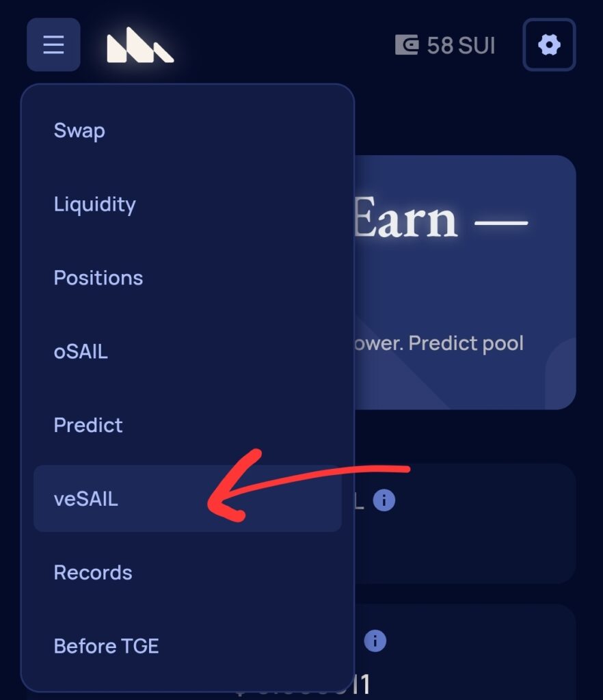Click the wallet icon in the header
603x700 pixels.
click(x=407, y=46)
